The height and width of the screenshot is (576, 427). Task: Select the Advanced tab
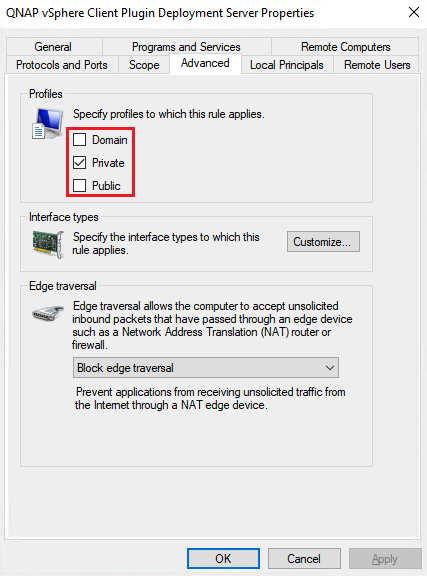[x=205, y=64]
